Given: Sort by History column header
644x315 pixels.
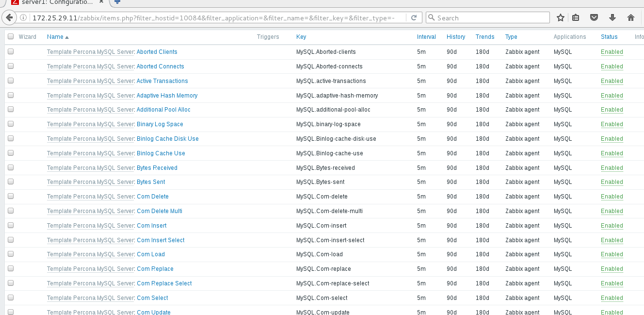Looking at the screenshot, I should 456,37.
